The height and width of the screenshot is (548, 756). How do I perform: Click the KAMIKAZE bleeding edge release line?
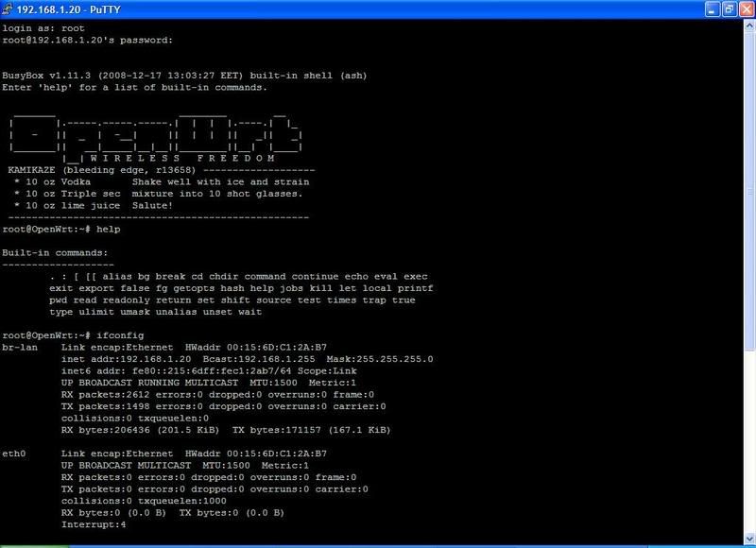pyautogui.click(x=104, y=170)
